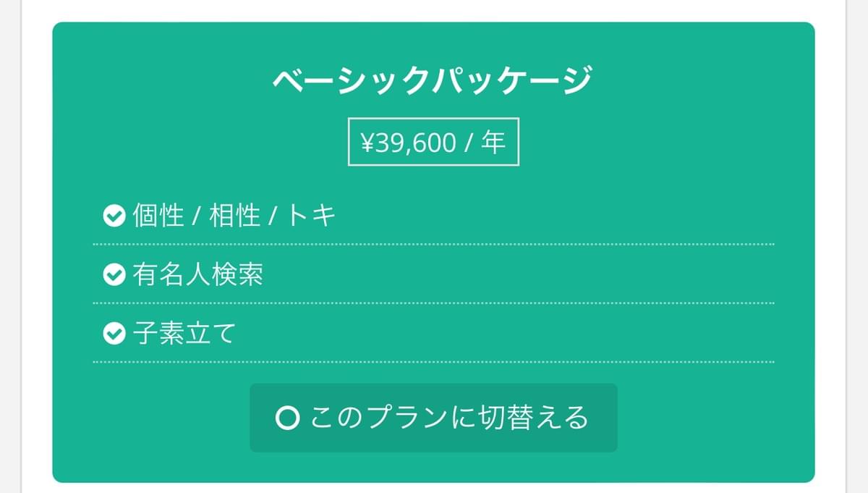Click the 年 character in the price label
Viewport: 868px width, 493px height.
pos(493,142)
